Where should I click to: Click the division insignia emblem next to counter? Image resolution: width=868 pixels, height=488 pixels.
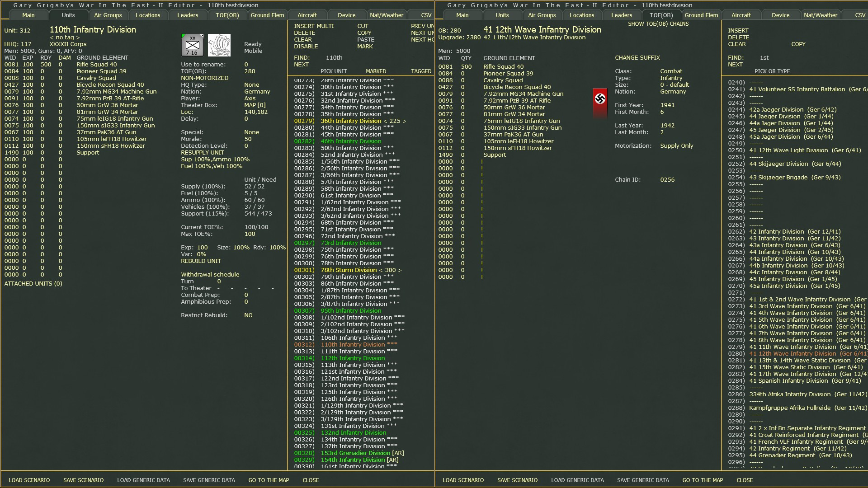click(x=219, y=45)
